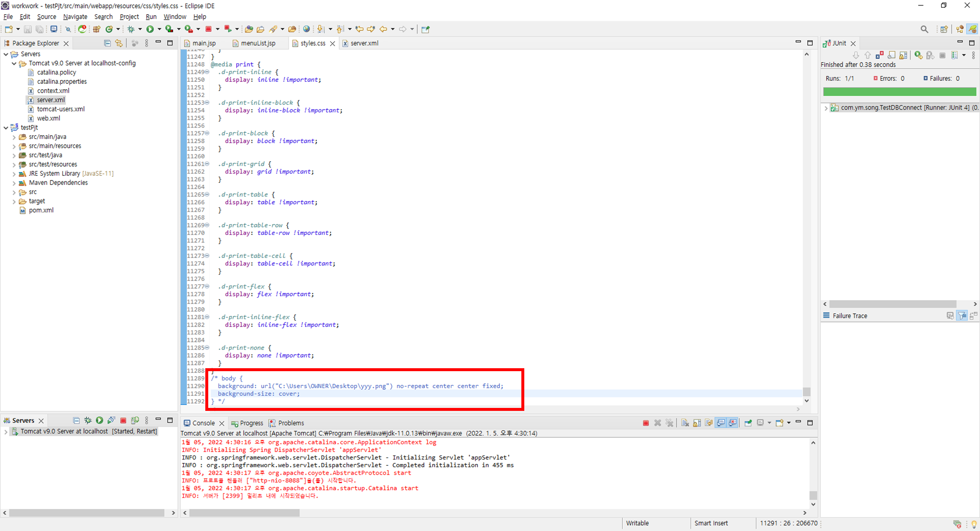
Task: Open the toolbar search magnifier
Action: pos(924,29)
